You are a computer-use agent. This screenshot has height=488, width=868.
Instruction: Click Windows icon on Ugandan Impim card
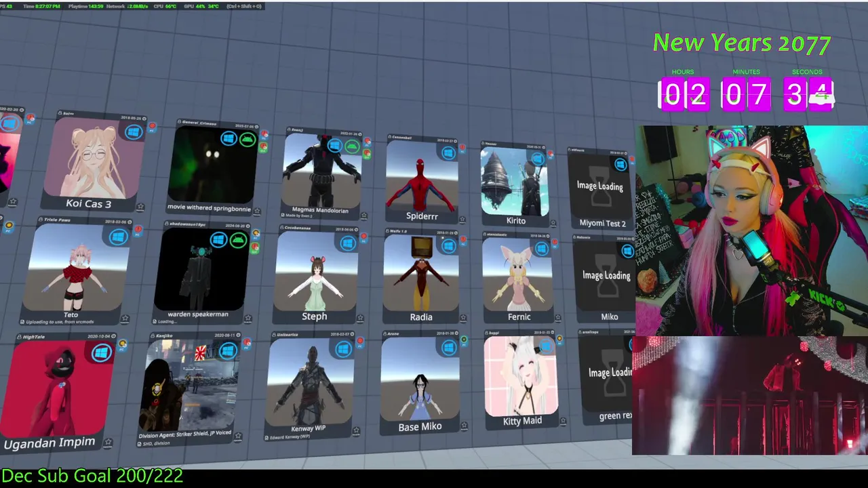[102, 353]
